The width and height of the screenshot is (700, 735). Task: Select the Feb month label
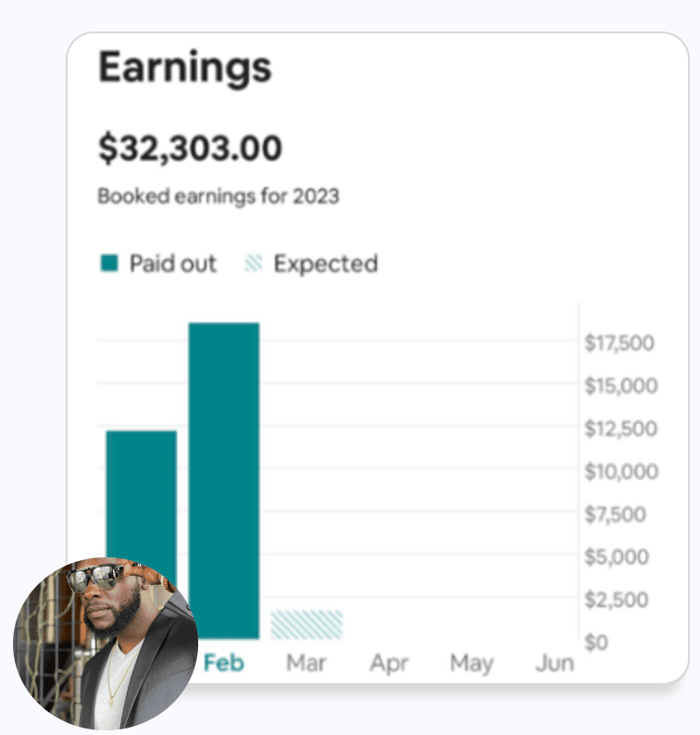click(224, 664)
